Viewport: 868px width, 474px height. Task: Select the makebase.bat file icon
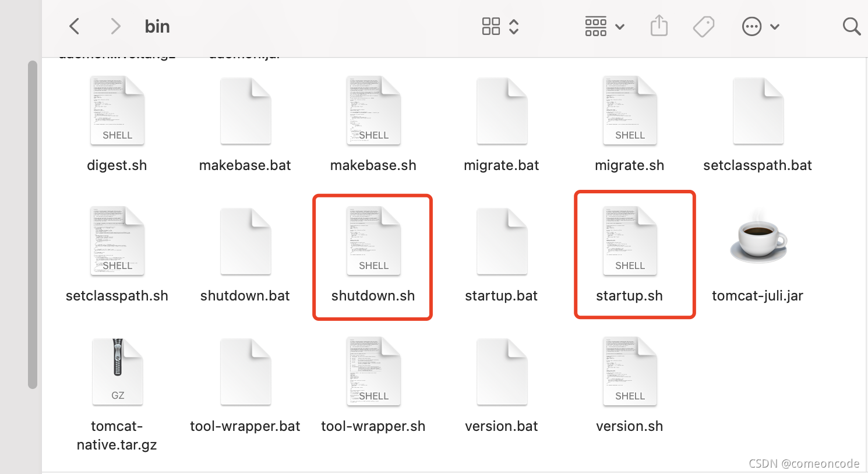click(x=245, y=111)
